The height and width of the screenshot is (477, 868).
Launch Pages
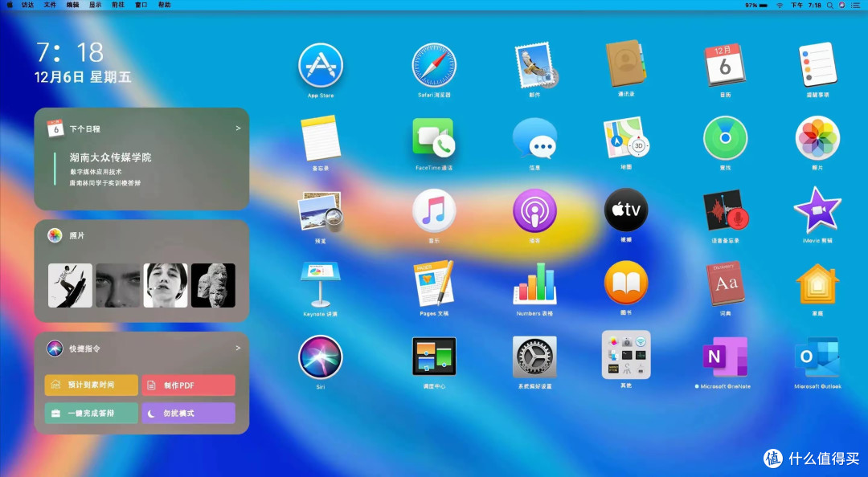tap(434, 283)
